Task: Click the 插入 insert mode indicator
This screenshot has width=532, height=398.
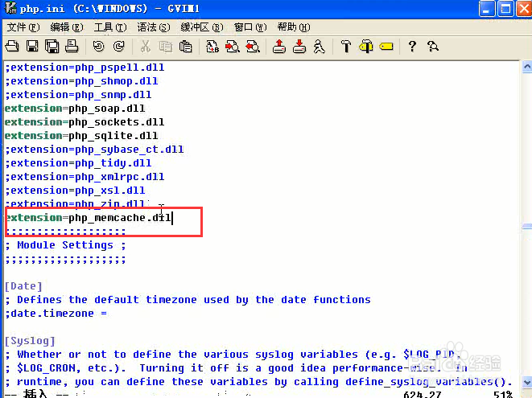Action: coord(35,394)
